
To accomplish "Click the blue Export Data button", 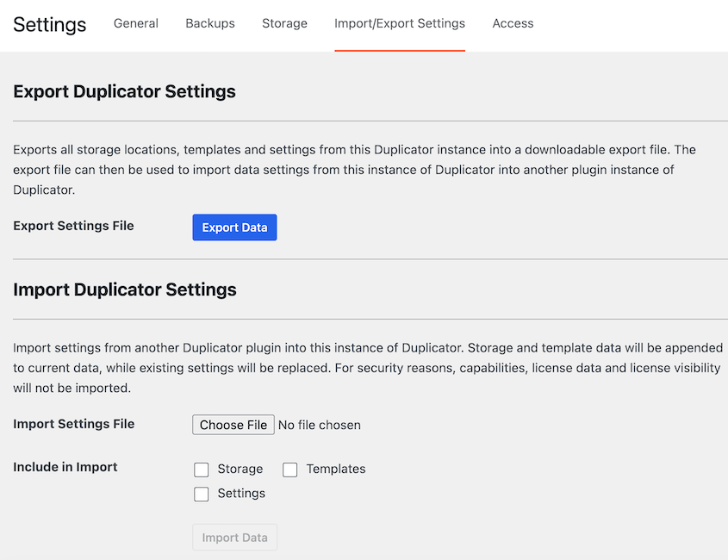I will pyautogui.click(x=234, y=227).
